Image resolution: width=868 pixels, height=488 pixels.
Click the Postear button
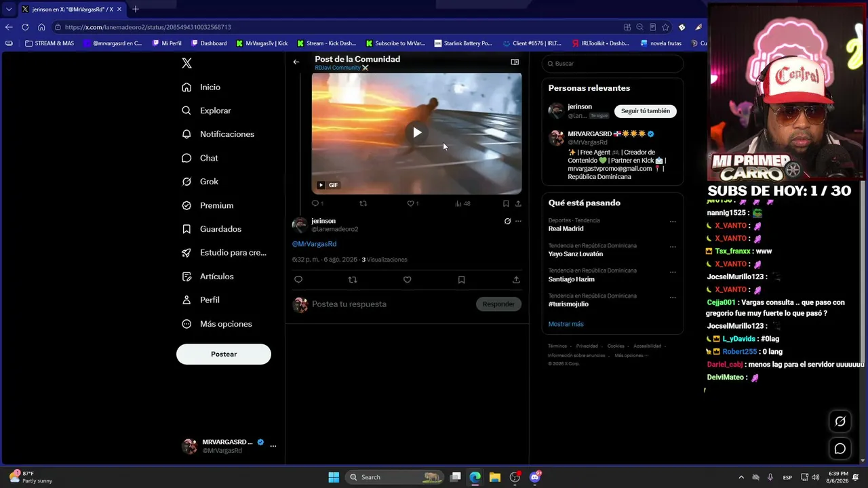click(224, 354)
